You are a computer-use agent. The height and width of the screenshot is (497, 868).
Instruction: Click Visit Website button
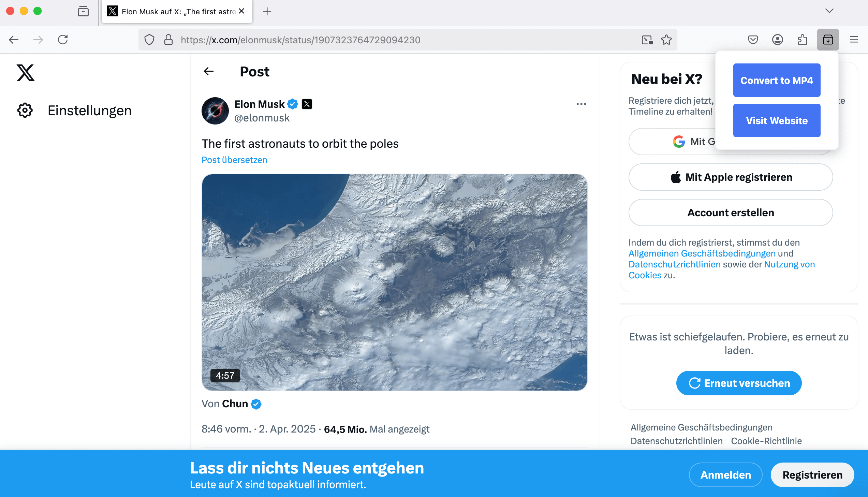coord(777,120)
